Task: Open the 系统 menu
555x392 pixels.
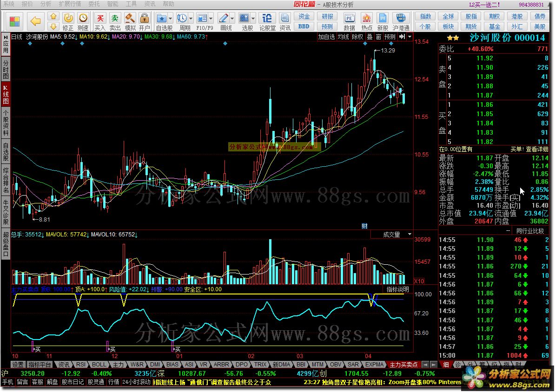Action: [x=9, y=4]
